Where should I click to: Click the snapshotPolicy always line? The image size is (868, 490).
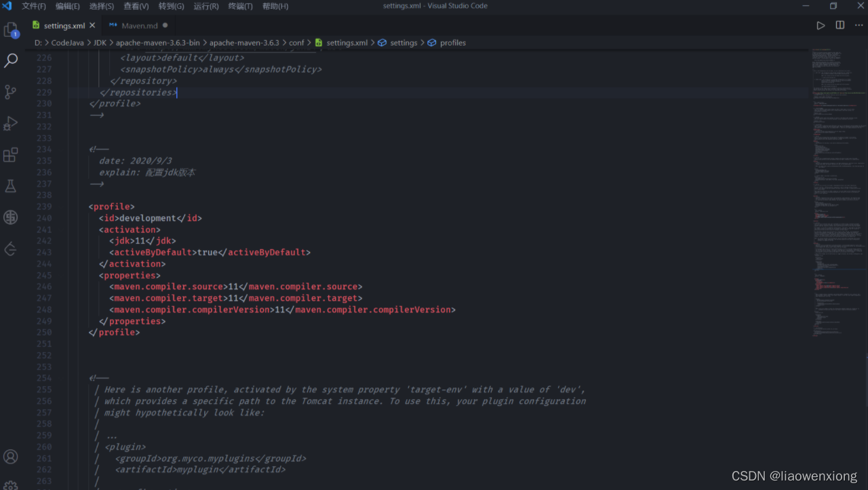click(220, 69)
